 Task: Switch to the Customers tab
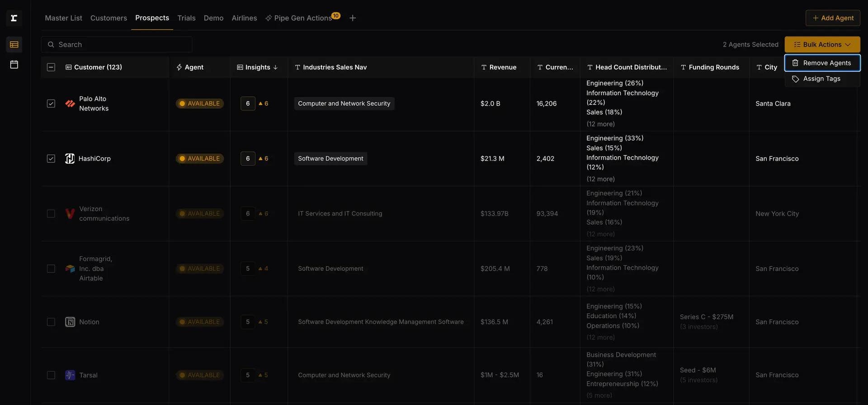tap(108, 18)
